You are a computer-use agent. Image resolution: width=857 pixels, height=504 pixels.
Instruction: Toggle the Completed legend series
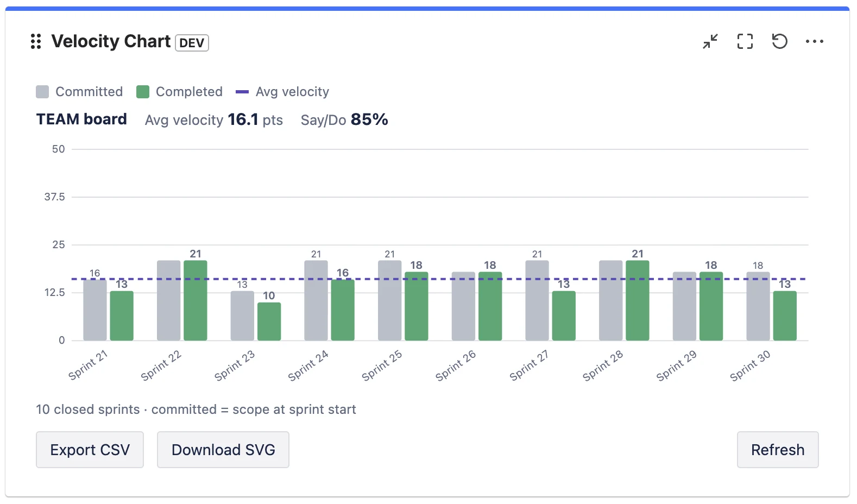(179, 92)
